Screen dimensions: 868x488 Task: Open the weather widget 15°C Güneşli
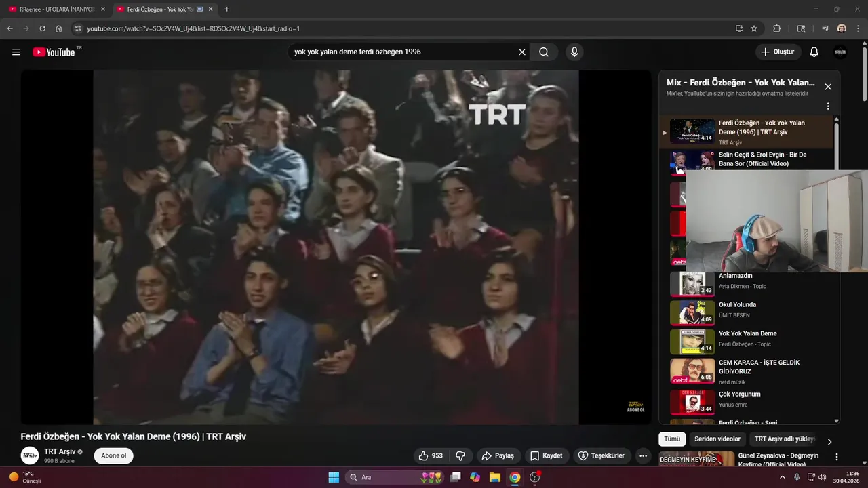coord(25,477)
